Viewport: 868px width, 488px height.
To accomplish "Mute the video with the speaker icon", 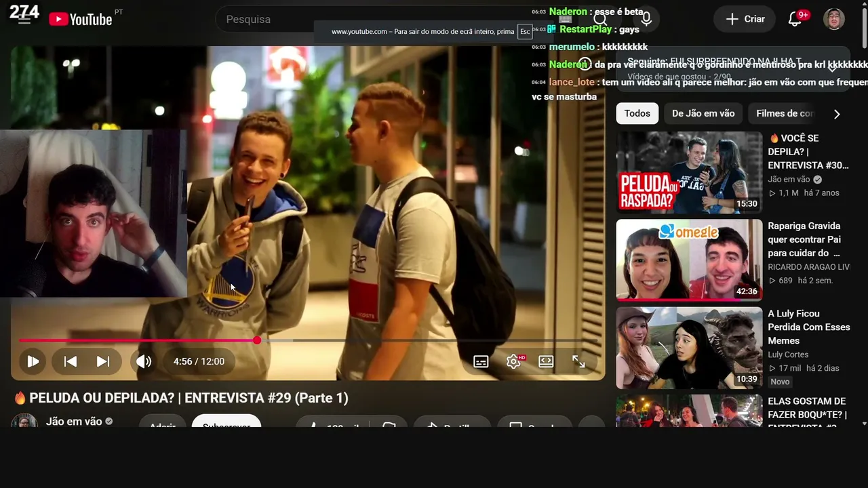I will (x=144, y=361).
